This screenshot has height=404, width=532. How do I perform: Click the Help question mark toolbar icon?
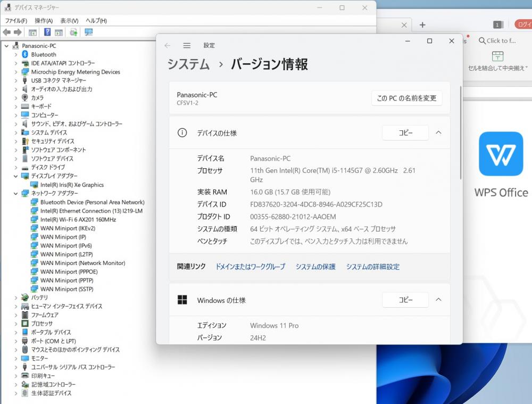click(x=47, y=32)
